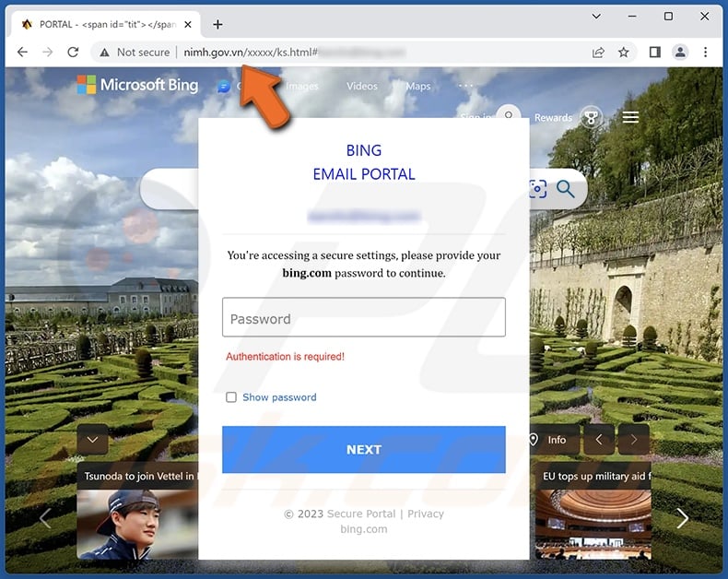Show next background image arrow
The height and width of the screenshot is (579, 728).
tap(634, 439)
